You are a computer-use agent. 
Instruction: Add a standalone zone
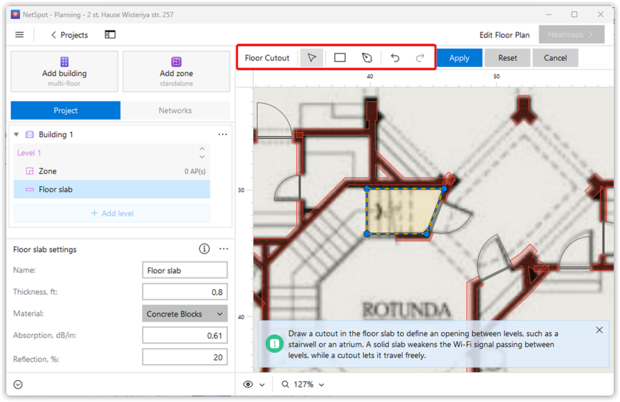tap(176, 72)
